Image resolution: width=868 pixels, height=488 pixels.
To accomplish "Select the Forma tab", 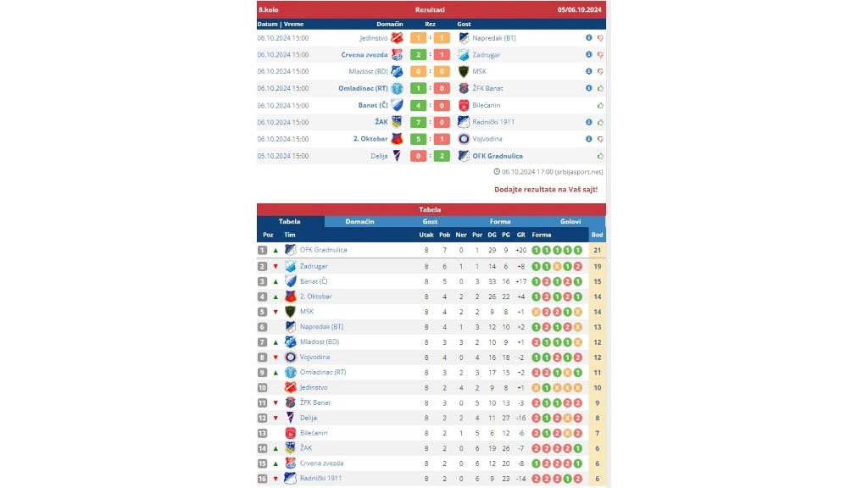I will (x=500, y=221).
